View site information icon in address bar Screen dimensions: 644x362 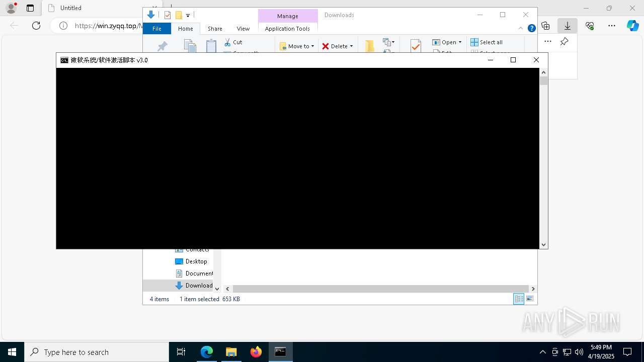63,26
